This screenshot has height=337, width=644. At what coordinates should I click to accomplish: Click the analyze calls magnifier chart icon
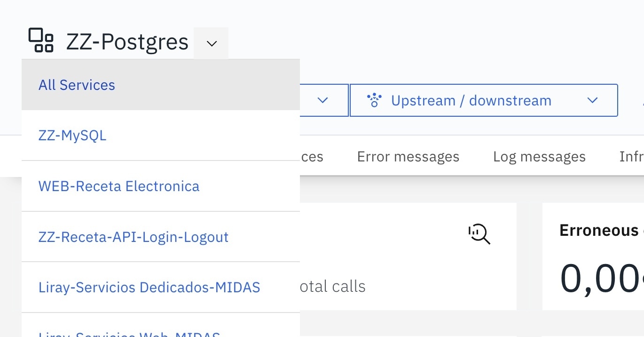click(479, 234)
